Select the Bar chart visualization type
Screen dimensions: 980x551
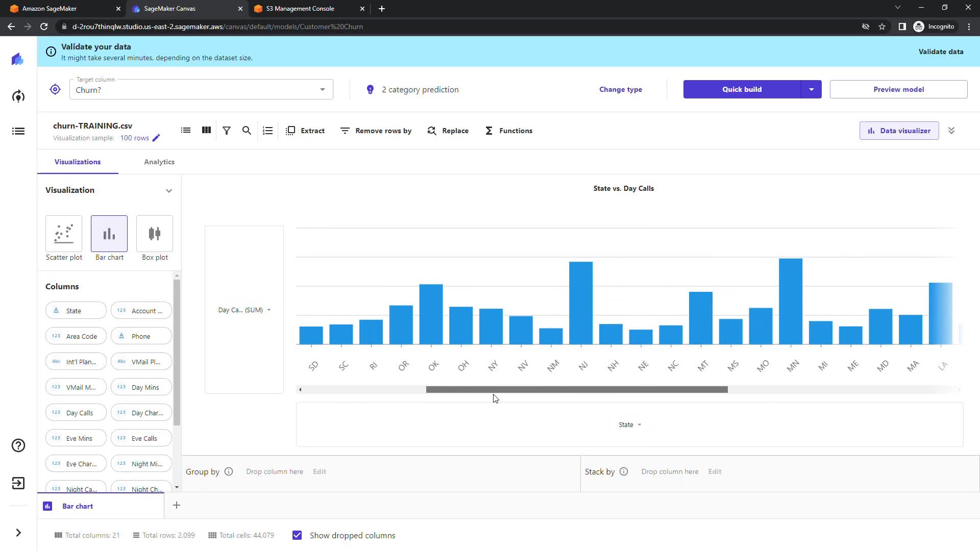tap(109, 234)
